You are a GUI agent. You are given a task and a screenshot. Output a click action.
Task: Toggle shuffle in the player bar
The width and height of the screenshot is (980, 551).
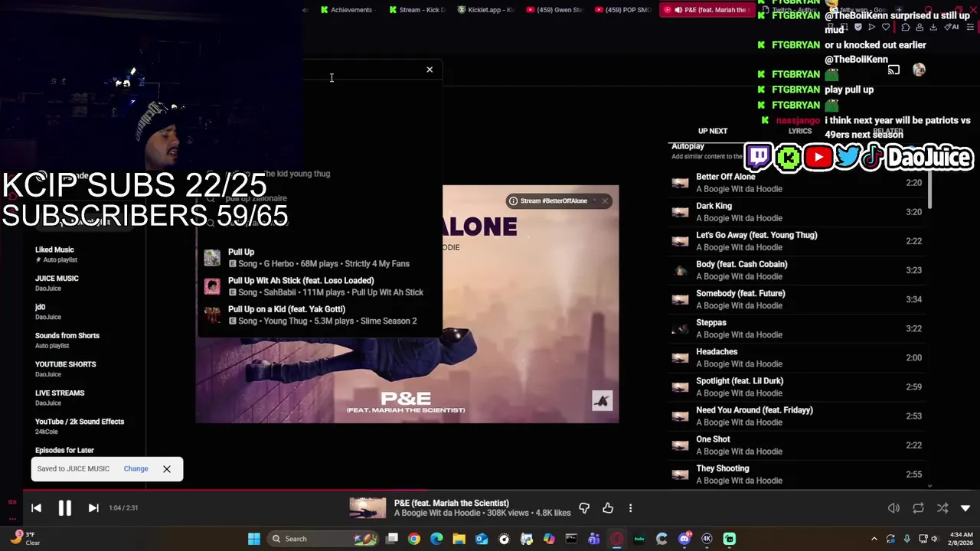pyautogui.click(x=942, y=508)
